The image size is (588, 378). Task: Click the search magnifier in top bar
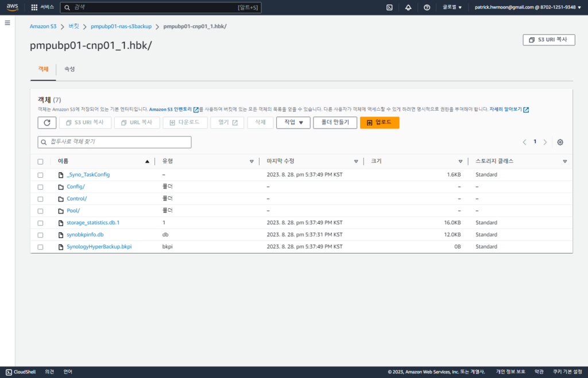click(x=67, y=7)
